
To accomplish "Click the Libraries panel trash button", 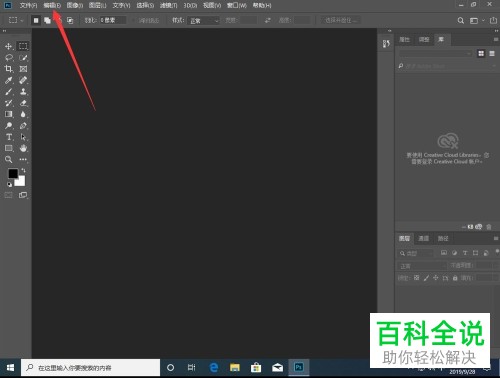I will coord(489,227).
